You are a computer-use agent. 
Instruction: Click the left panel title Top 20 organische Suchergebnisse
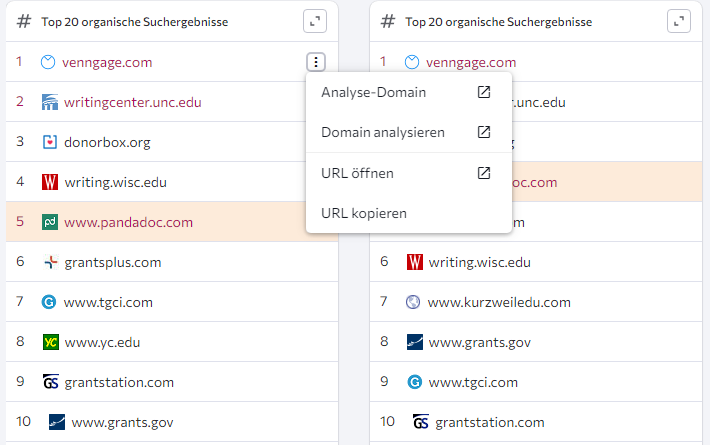tap(135, 22)
